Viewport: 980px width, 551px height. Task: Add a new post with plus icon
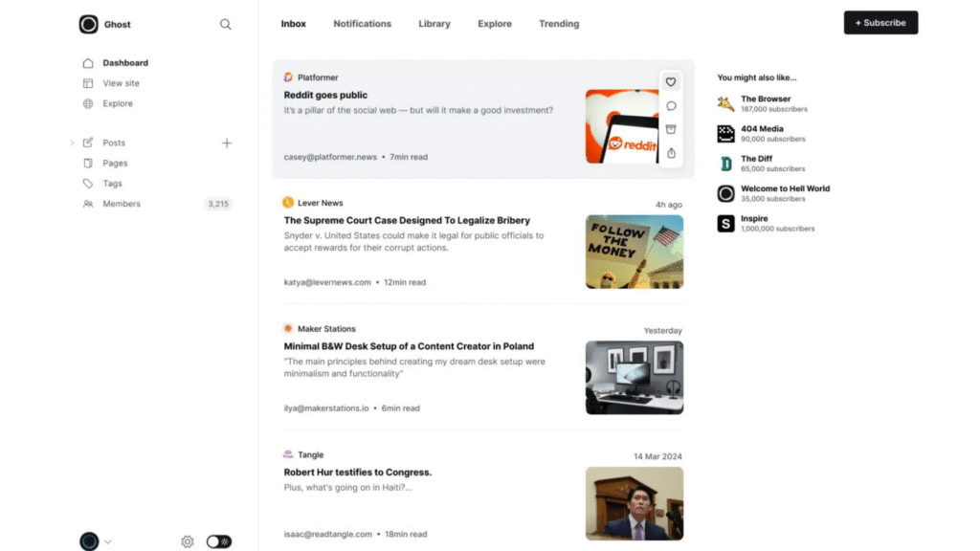point(227,143)
